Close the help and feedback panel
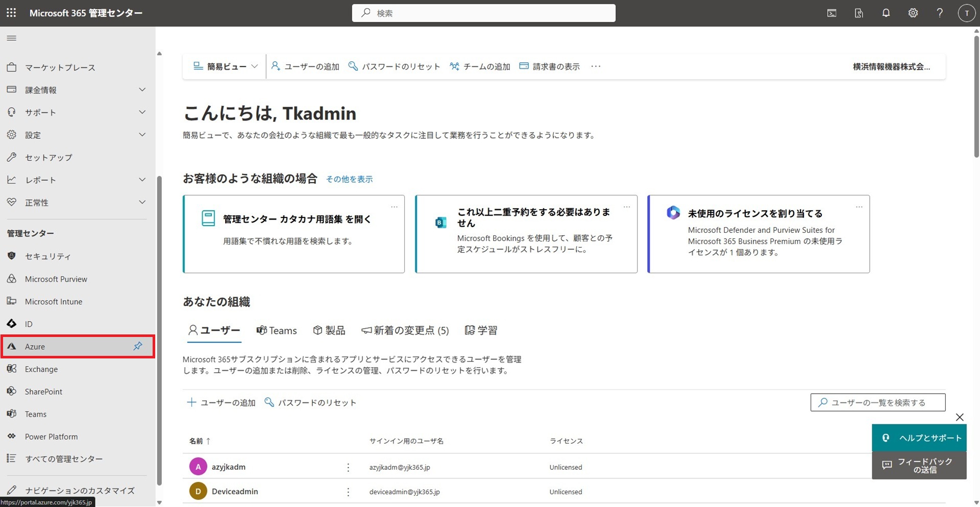Viewport: 980px width, 507px height. pos(960,417)
